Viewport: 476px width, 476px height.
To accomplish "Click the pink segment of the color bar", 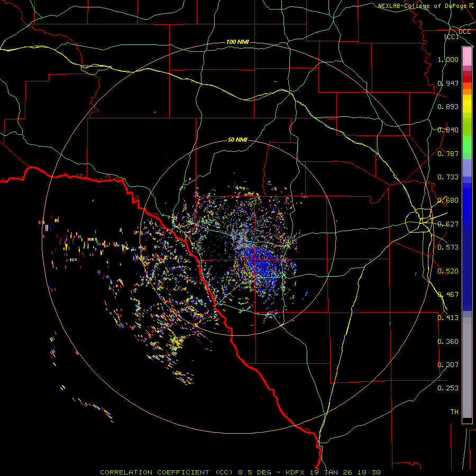I will [467, 57].
